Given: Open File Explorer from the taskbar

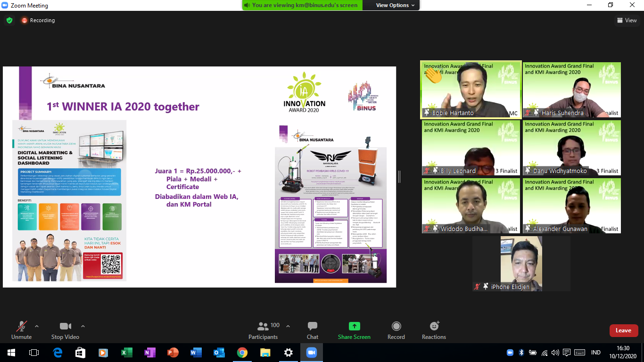Looking at the screenshot, I should click(265, 353).
